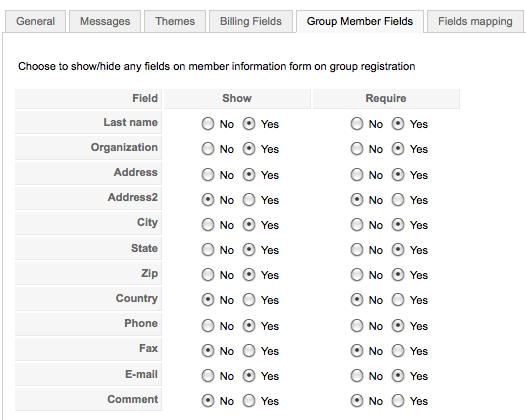The width and height of the screenshot is (526, 420).
Task: Set Organization Require to No
Action: (x=357, y=149)
